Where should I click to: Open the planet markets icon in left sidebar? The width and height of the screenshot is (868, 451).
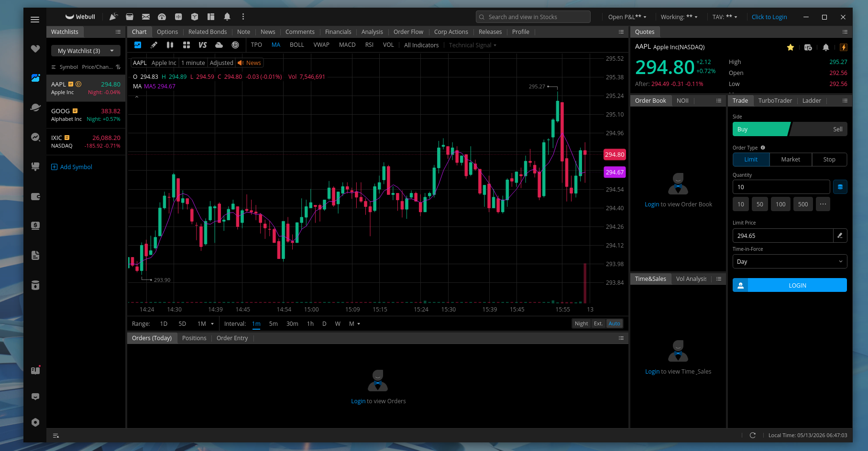point(35,107)
